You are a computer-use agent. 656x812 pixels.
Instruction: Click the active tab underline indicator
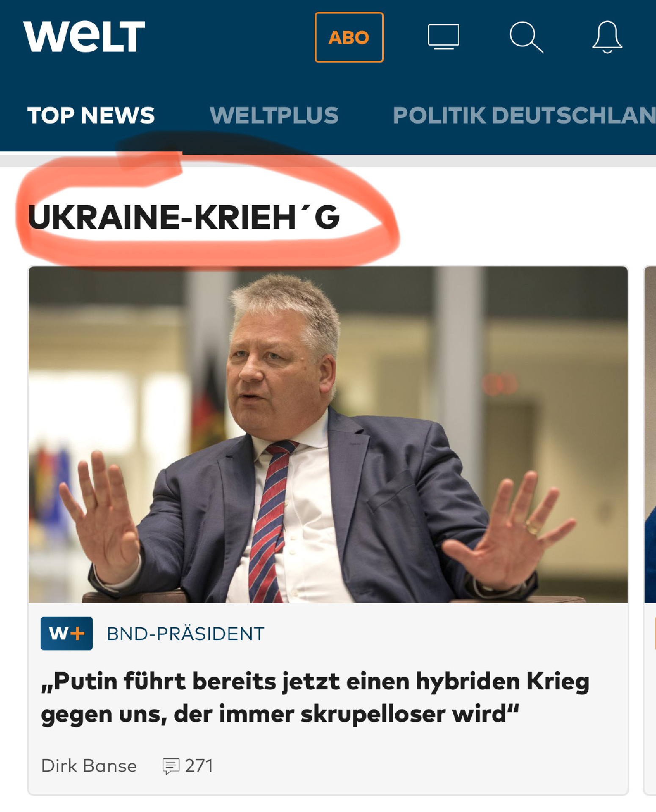click(x=91, y=152)
